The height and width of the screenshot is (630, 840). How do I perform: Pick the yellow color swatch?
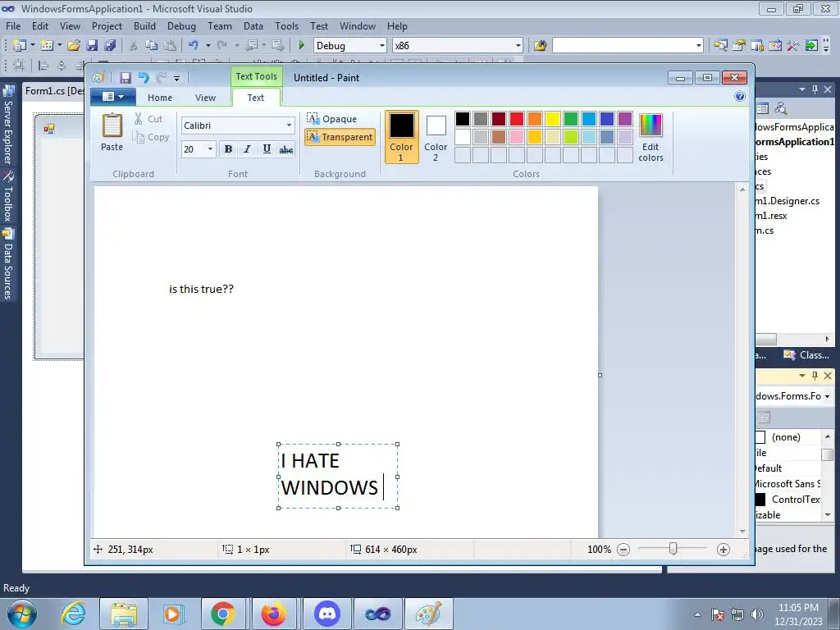click(553, 118)
